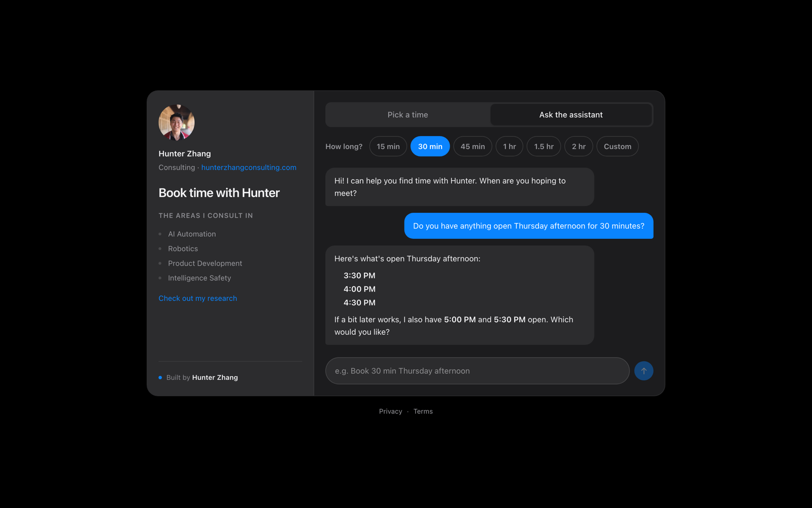Click the 4:30 PM time slot
The width and height of the screenshot is (812, 508).
tap(359, 303)
